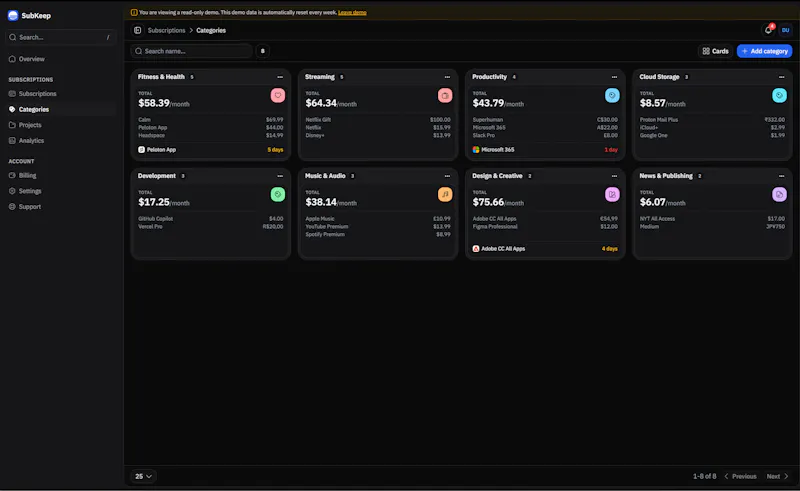800x491 pixels.
Task: Click the Leave demo link
Action: tap(352, 12)
